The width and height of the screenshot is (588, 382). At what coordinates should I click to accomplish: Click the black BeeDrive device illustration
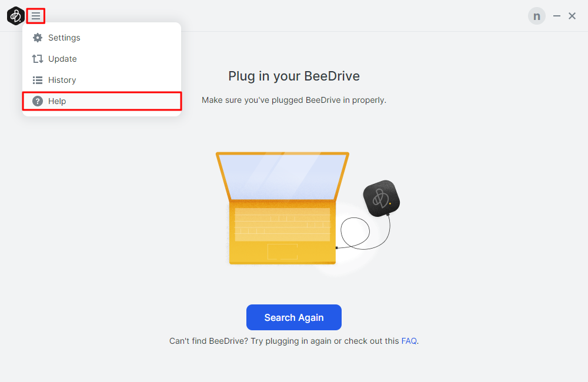pos(381,198)
